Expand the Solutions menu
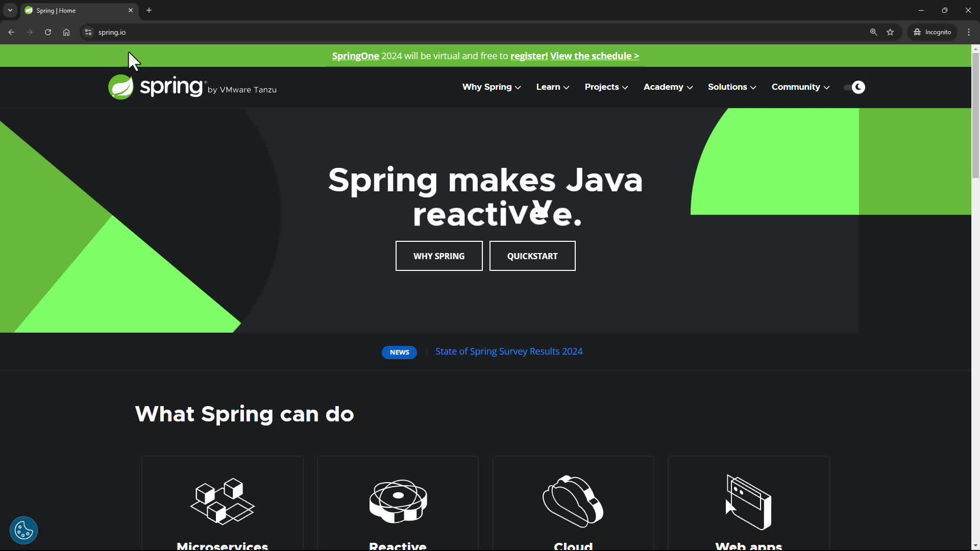Screen dimensions: 980x551 click(732, 87)
